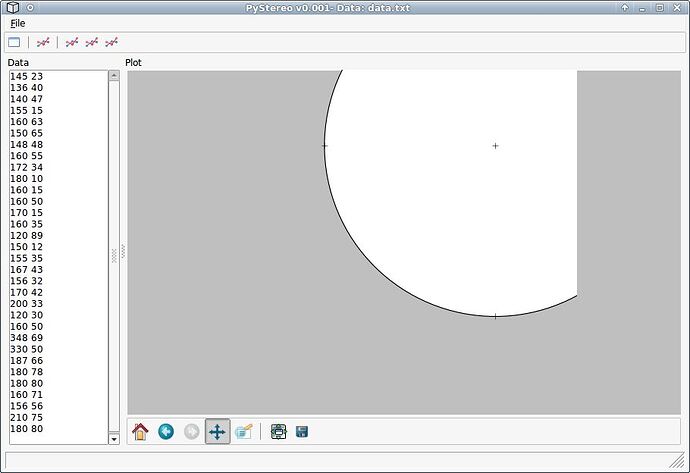Select data row '167 43'

59,270
